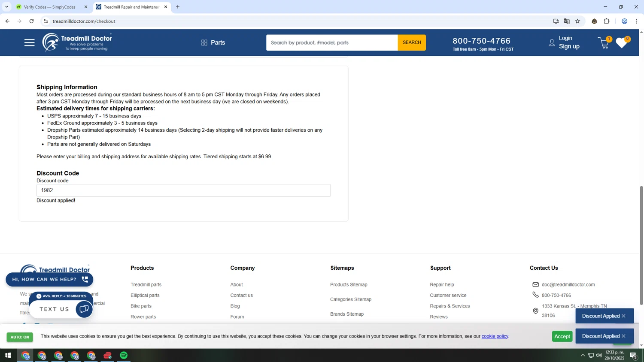Click the user account icon
This screenshot has width=644, height=362.
552,42
